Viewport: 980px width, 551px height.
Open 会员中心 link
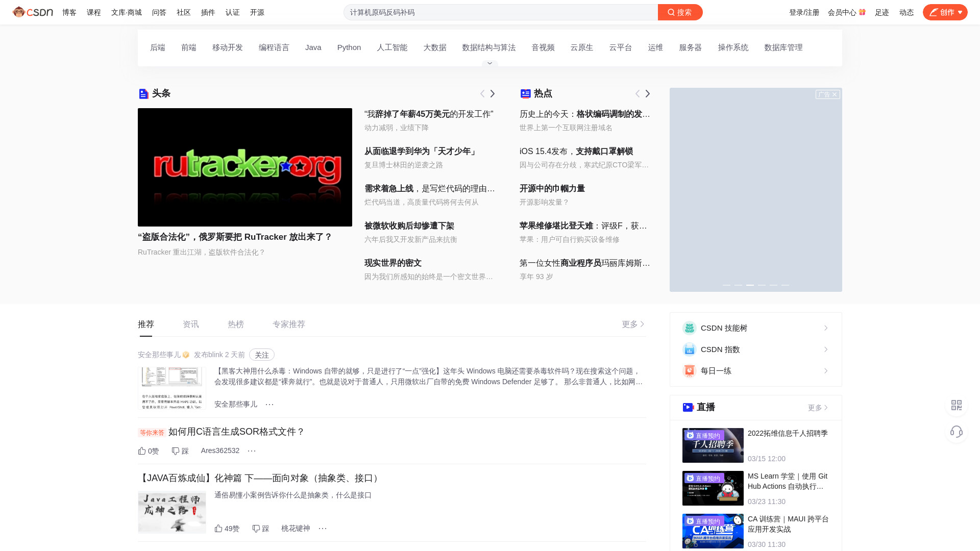click(x=846, y=12)
